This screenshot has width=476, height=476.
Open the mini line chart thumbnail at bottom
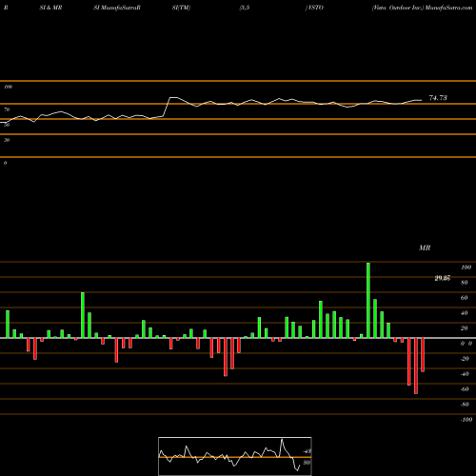(235, 456)
